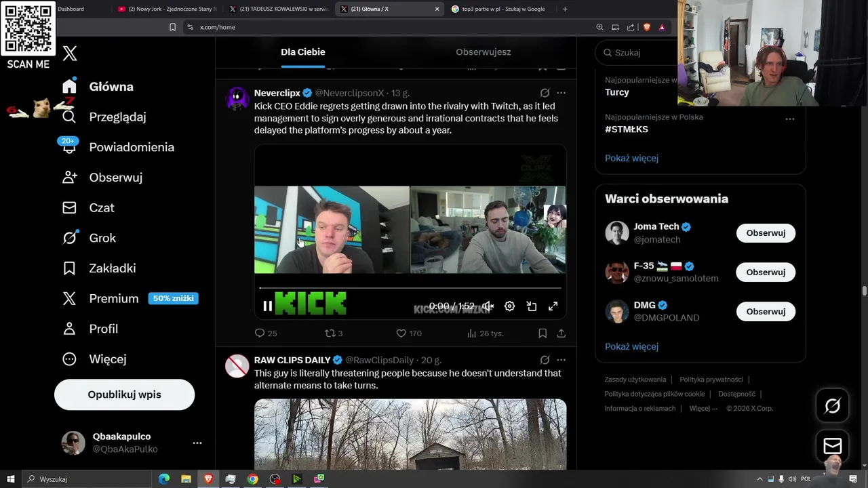This screenshot has width=868, height=488.
Task: Follow Joma Tech
Action: 766,233
